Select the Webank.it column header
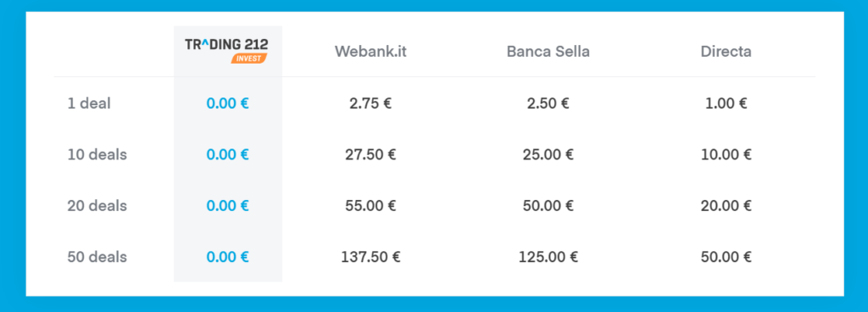Image resolution: width=868 pixels, height=312 pixels. pyautogui.click(x=370, y=52)
